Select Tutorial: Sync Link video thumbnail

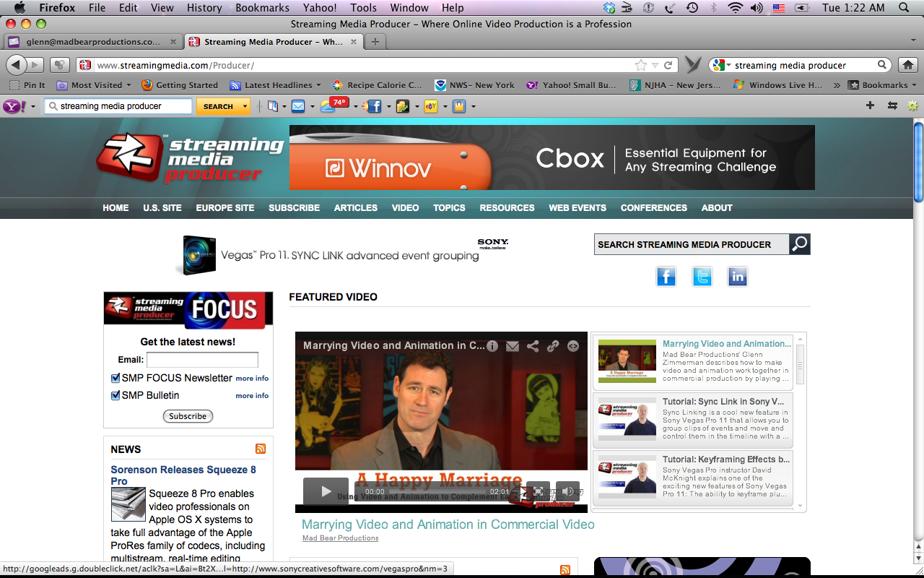coord(627,420)
